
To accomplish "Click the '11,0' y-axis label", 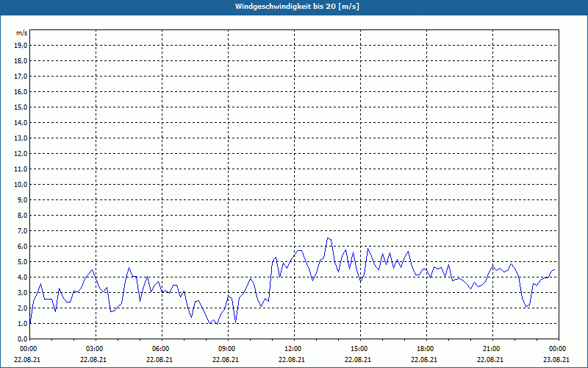I will [x=21, y=169].
